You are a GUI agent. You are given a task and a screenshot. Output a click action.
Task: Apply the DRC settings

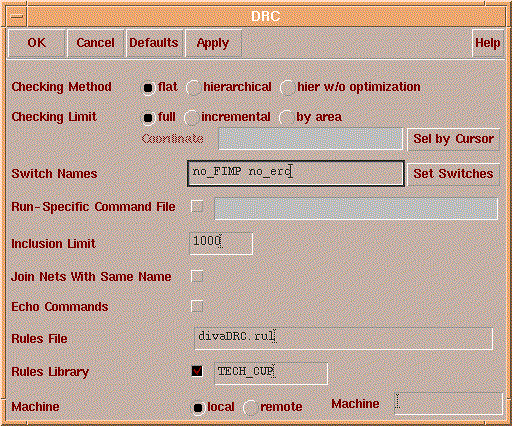(x=213, y=43)
